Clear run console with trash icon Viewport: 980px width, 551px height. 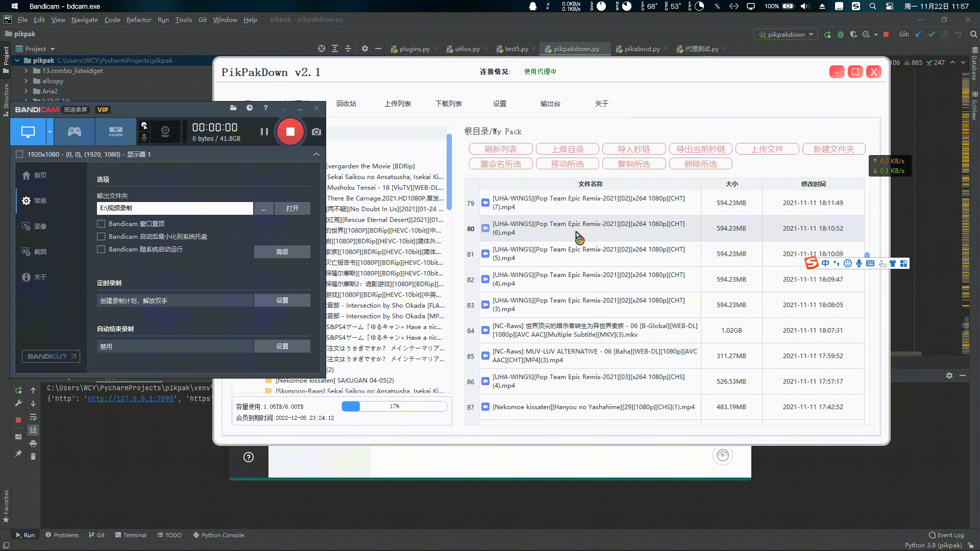point(33,456)
